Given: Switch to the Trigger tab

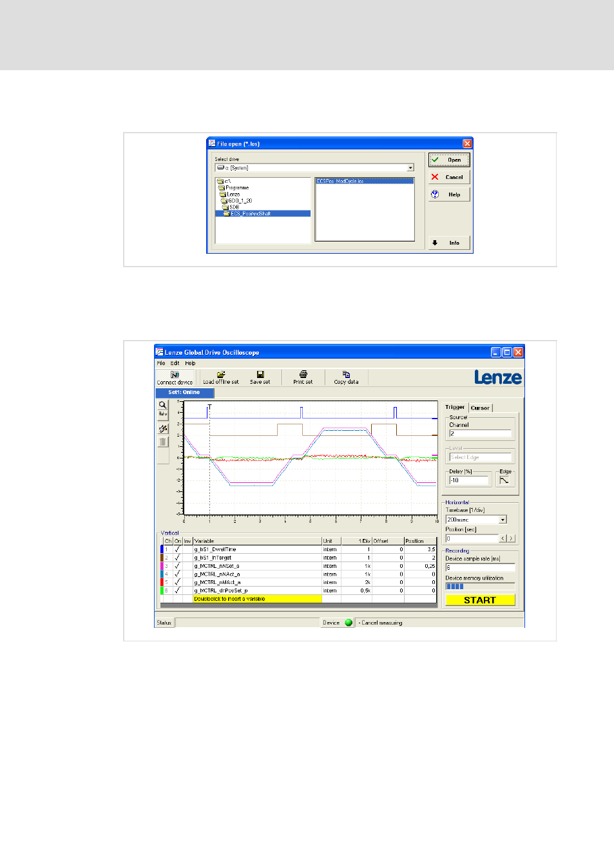Looking at the screenshot, I should click(x=455, y=407).
